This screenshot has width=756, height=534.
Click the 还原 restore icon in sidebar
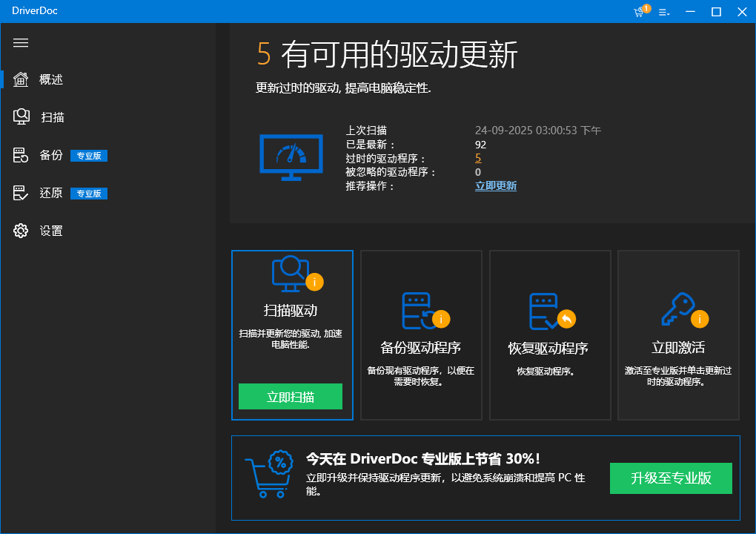tap(21, 193)
